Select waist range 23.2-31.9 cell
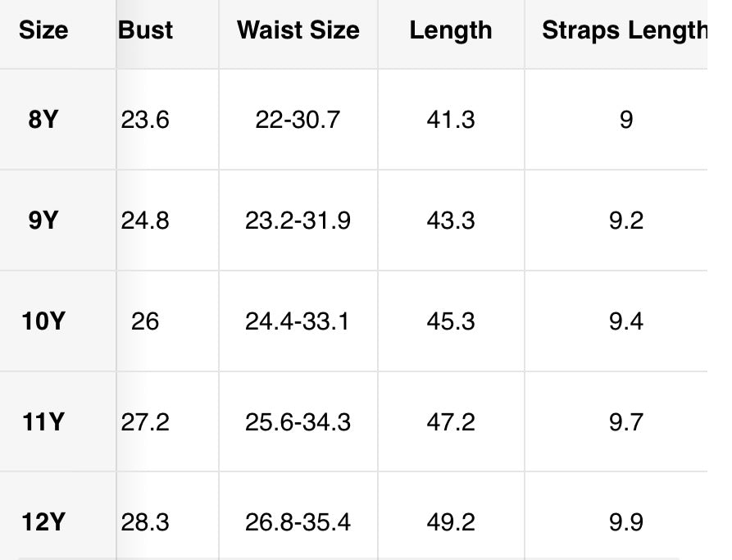 (x=298, y=221)
